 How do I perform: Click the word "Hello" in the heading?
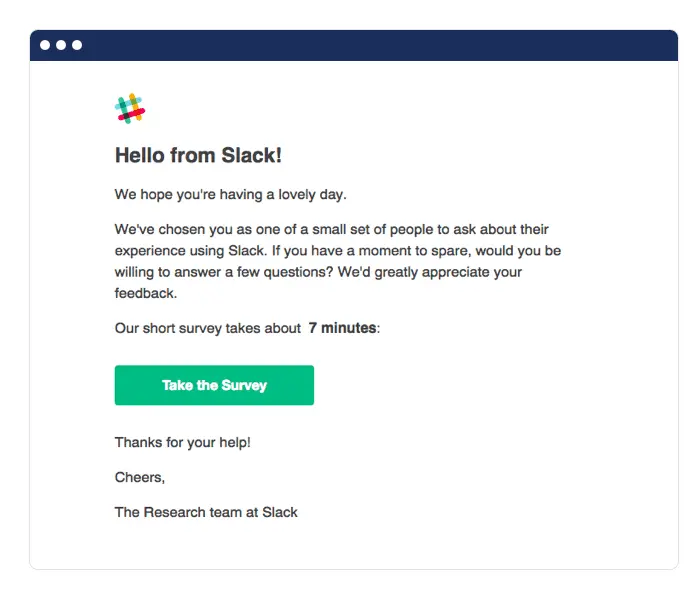pyautogui.click(x=138, y=155)
